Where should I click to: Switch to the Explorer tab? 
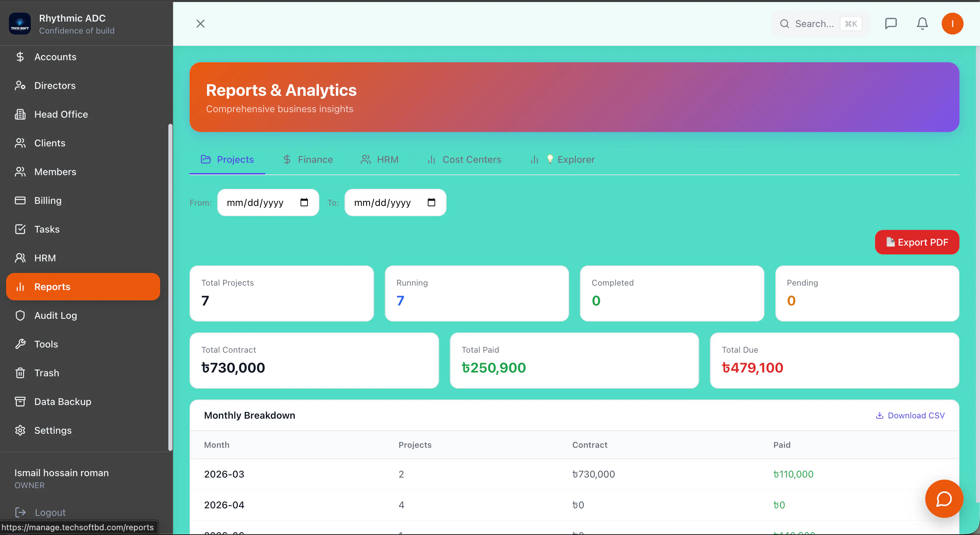pyautogui.click(x=563, y=159)
